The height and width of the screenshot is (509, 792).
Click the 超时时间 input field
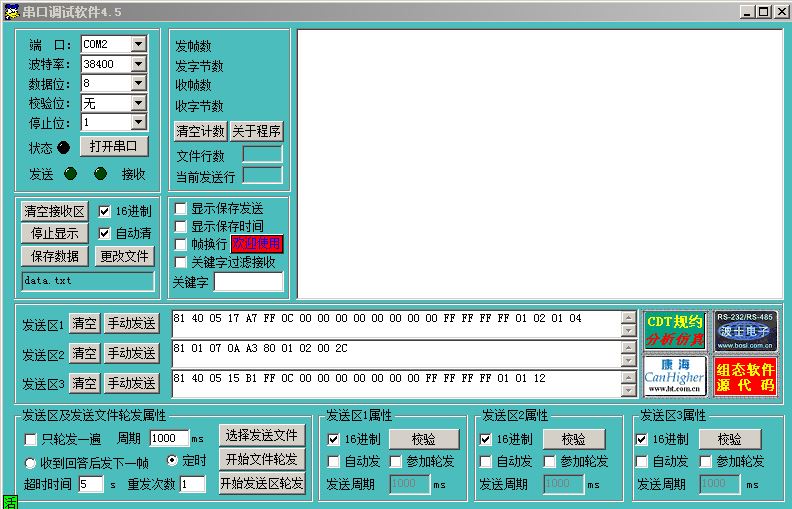[x=91, y=484]
